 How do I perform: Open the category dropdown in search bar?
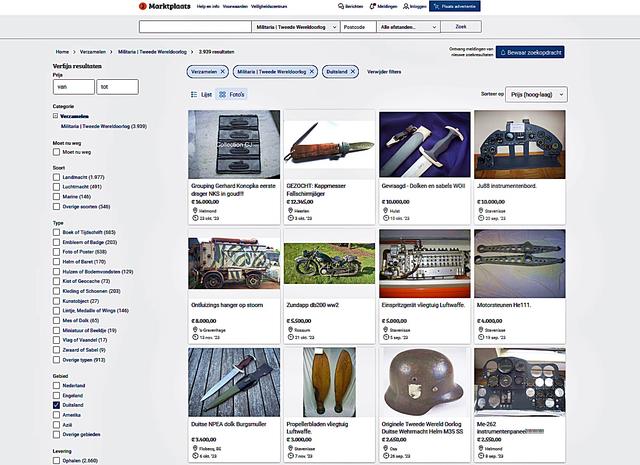pos(292,28)
